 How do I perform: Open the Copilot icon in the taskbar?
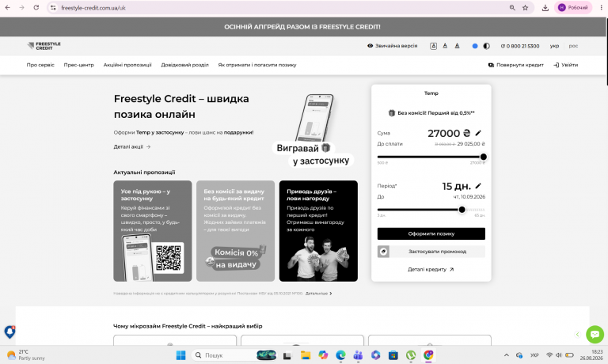323,355
